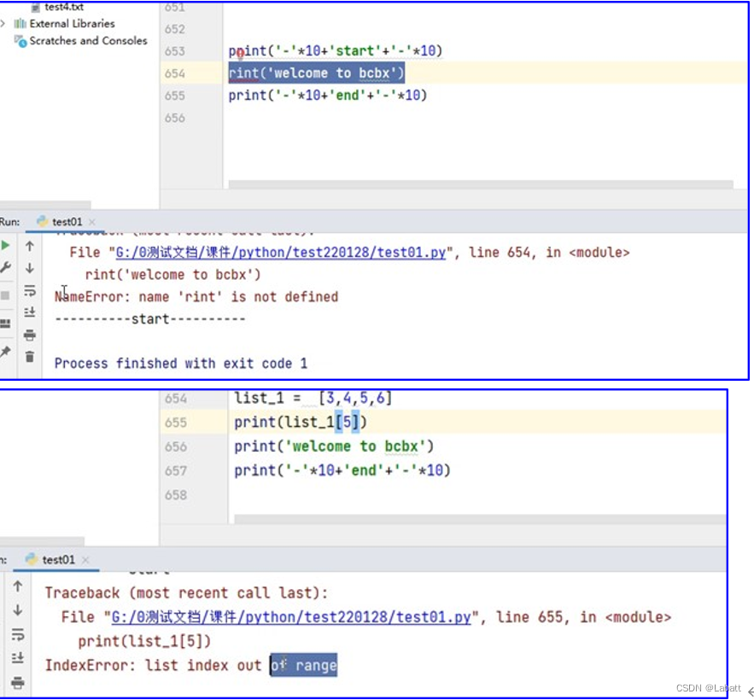754x700 pixels.
Task: Switch to test01 tab in lower Run panel
Action: 59,560
